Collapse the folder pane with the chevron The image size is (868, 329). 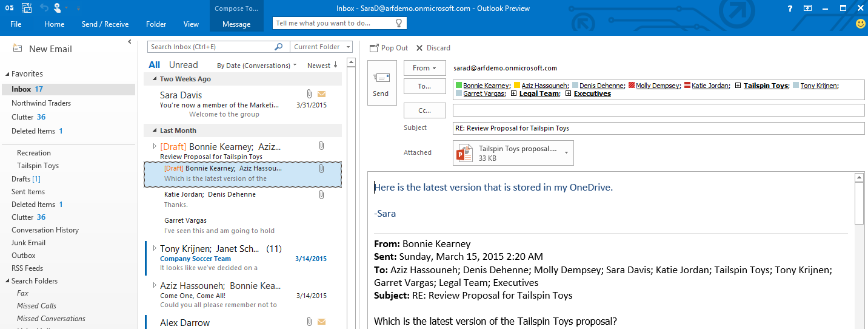[x=129, y=41]
